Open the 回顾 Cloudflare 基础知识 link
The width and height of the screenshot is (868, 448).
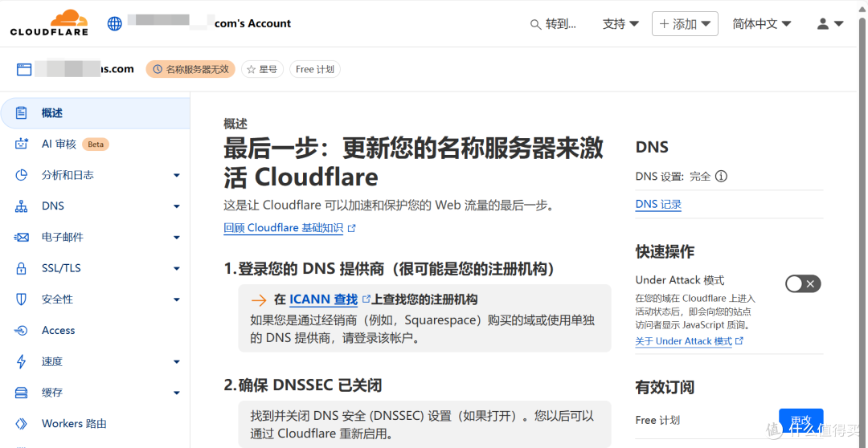coord(284,228)
